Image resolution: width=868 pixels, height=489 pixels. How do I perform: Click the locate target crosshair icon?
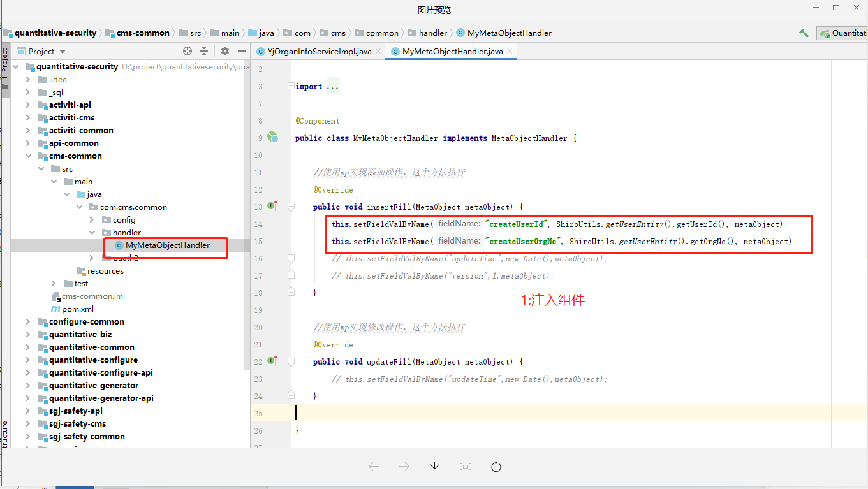click(x=188, y=51)
